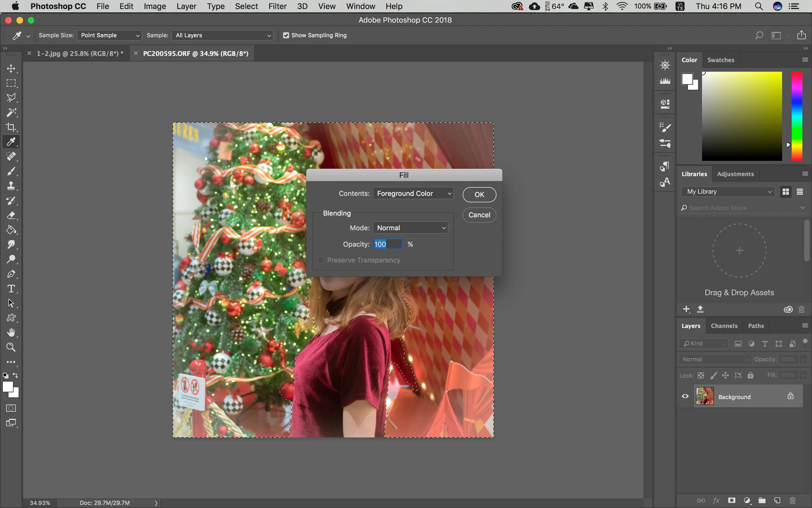Switch to the Swatches tab
This screenshot has height=508, width=812.
tap(721, 60)
